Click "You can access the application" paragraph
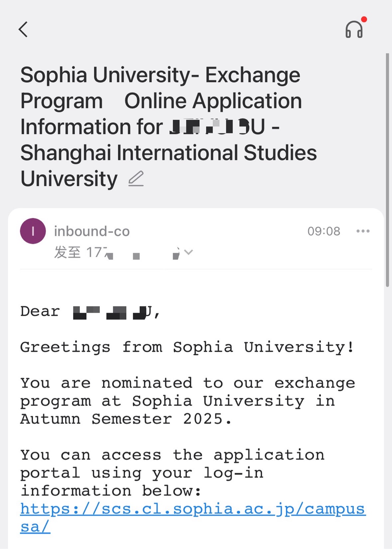 point(172,455)
